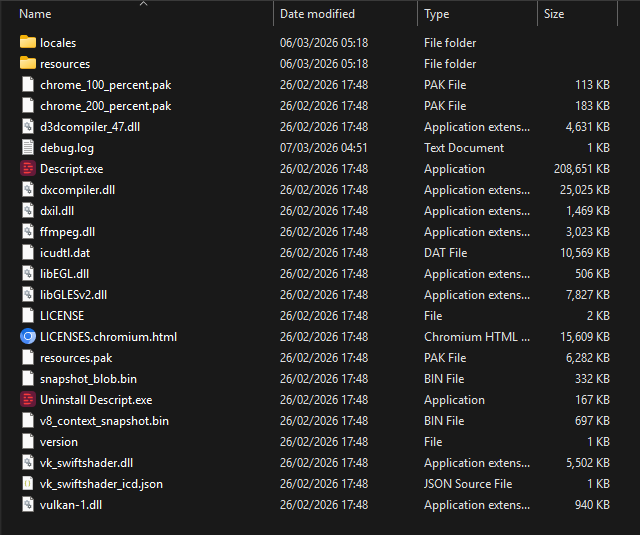Sort files by the Name column header

(36, 14)
